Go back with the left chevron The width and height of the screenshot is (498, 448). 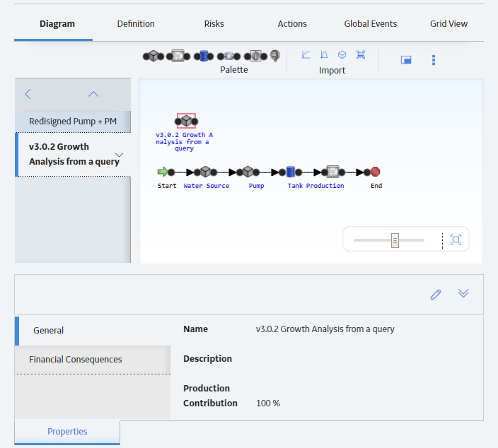click(28, 94)
